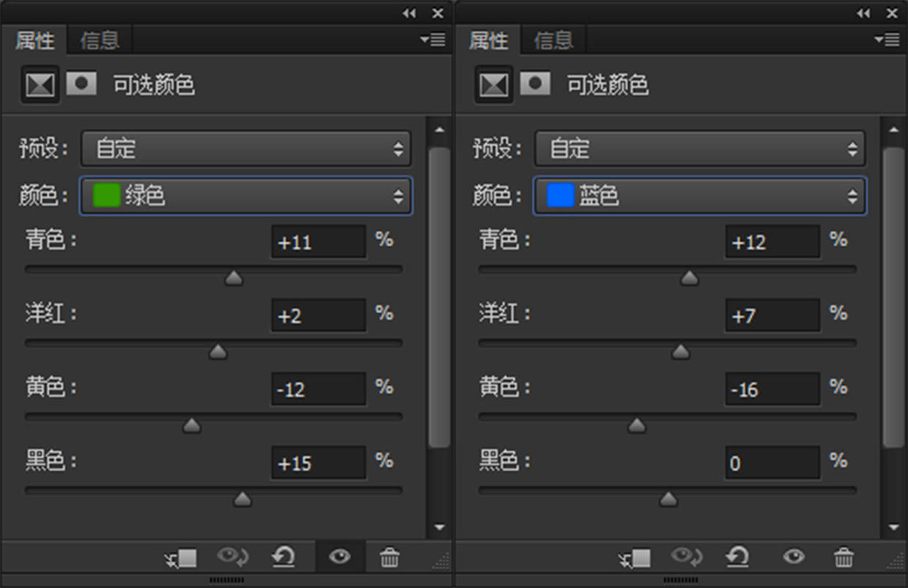908x588 pixels.
Task: Click the view previous state icon in right panel
Action: [685, 558]
